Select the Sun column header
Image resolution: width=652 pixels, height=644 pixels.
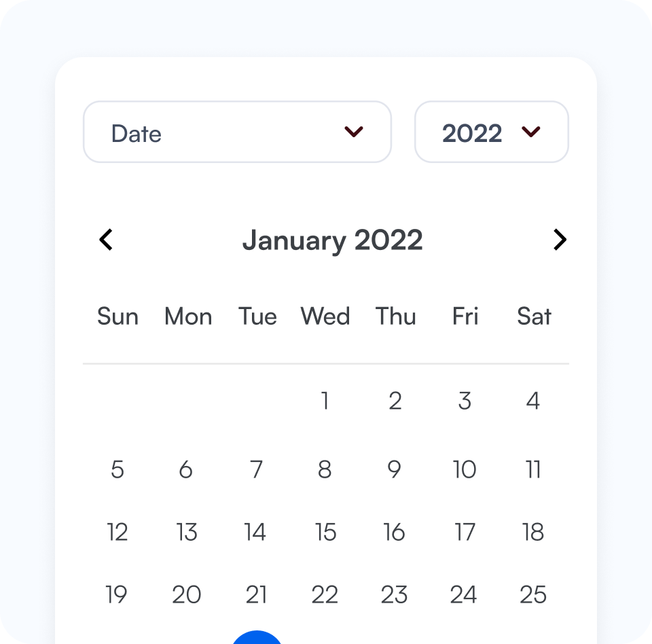(x=117, y=316)
